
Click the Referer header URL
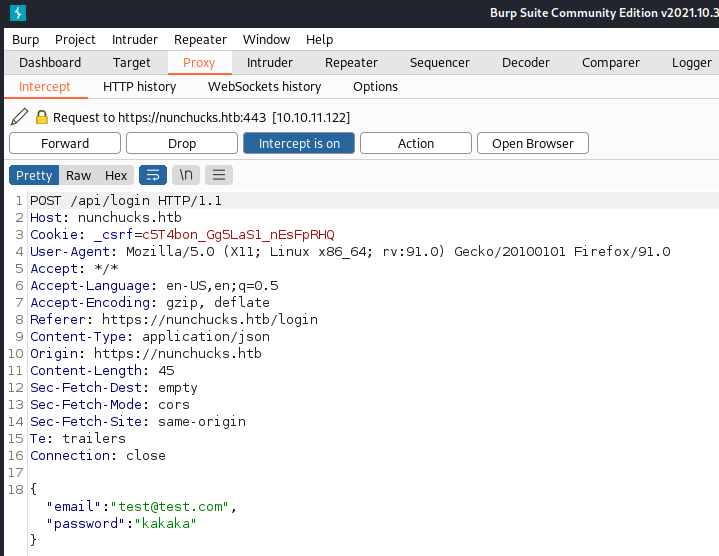tap(210, 319)
